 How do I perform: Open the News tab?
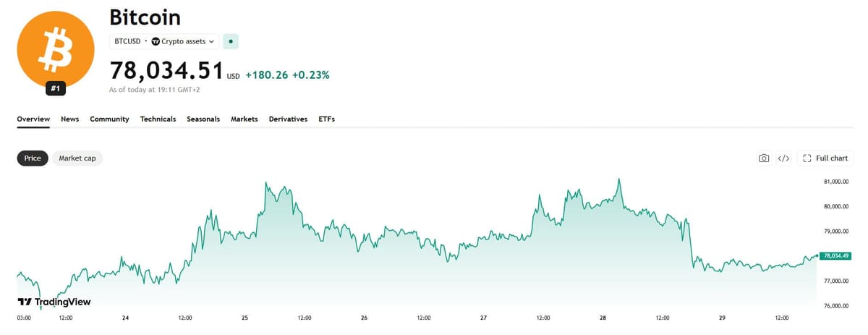coord(70,119)
